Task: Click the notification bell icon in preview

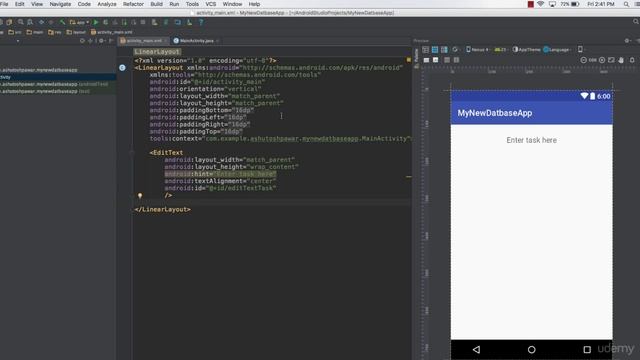Action: point(632,60)
